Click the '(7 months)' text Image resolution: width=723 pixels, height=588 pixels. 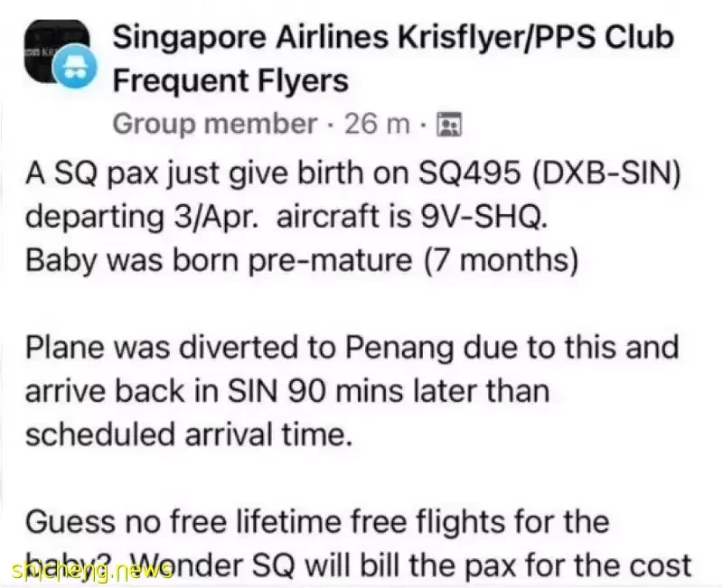pos(501,260)
